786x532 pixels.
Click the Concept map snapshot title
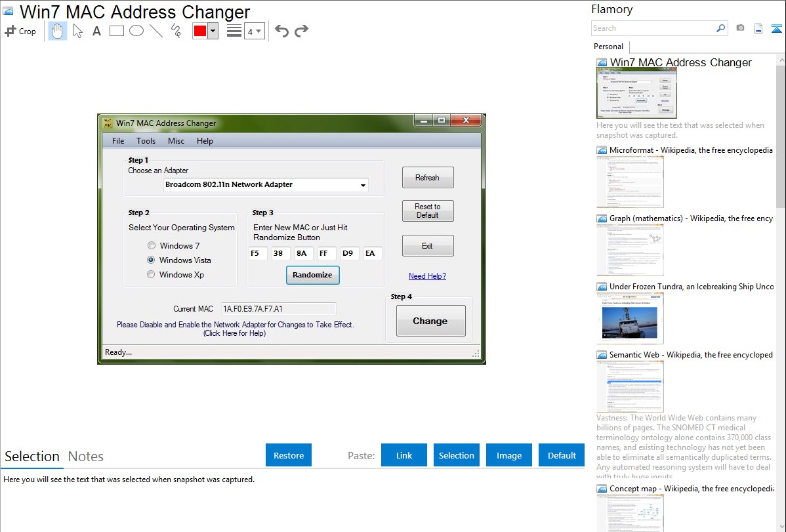pyautogui.click(x=692, y=489)
